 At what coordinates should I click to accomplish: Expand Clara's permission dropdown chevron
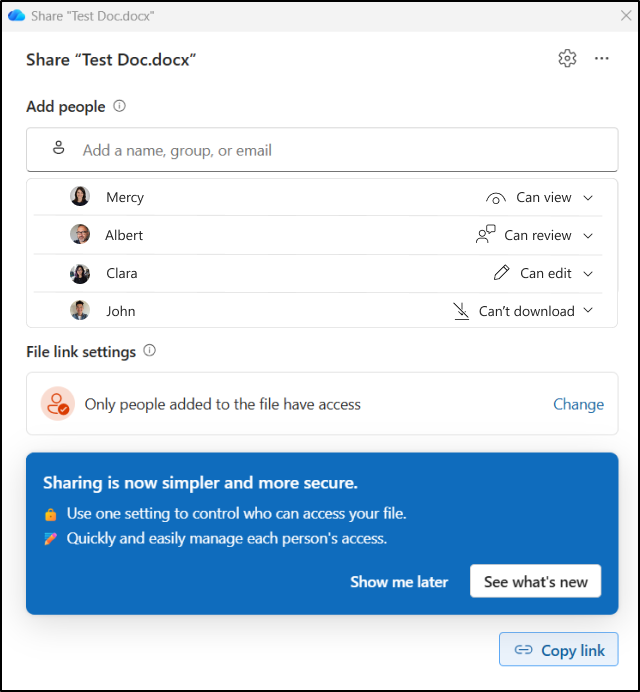588,274
